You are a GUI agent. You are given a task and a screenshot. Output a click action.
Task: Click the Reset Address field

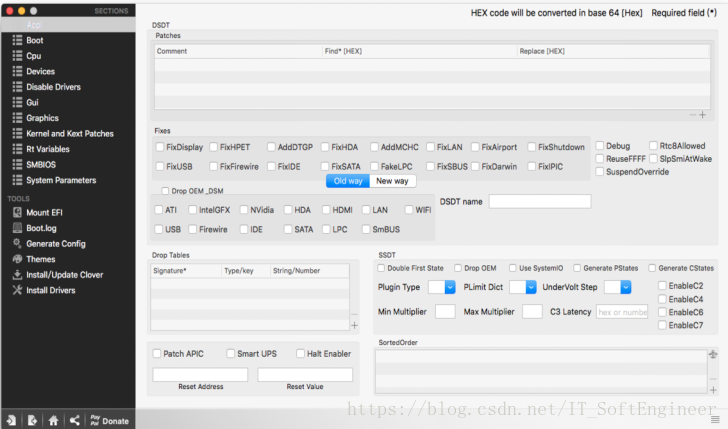200,375
